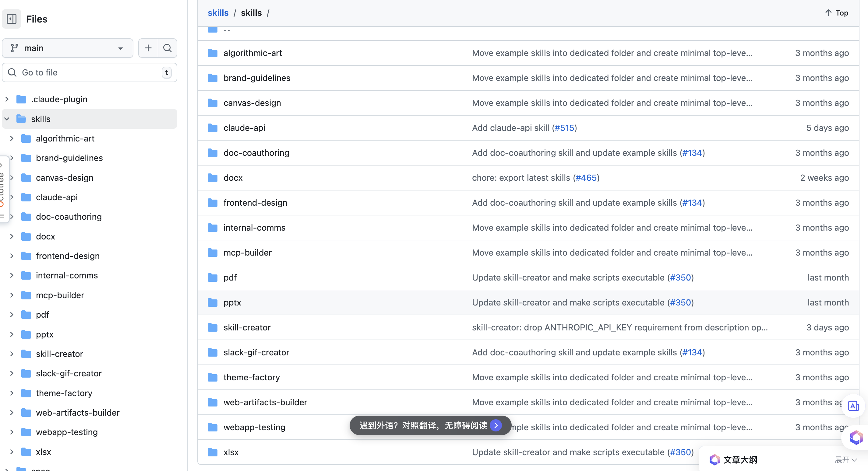Expand xlsx folder in the sidebar tree
Viewport: 868px width, 471px height.
pos(12,452)
